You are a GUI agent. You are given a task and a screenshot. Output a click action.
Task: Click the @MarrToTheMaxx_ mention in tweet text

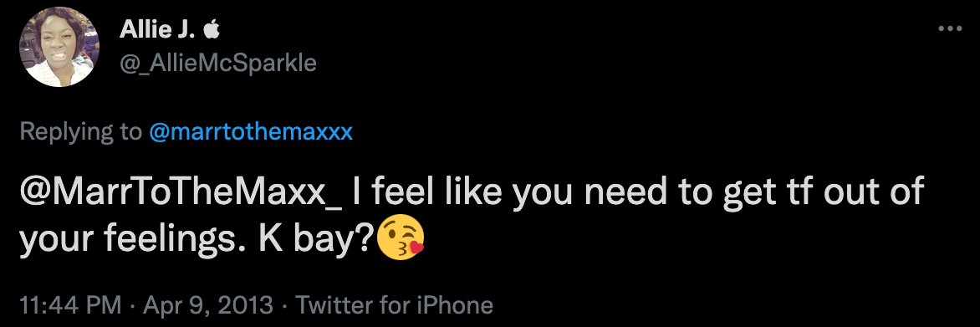pyautogui.click(x=181, y=192)
